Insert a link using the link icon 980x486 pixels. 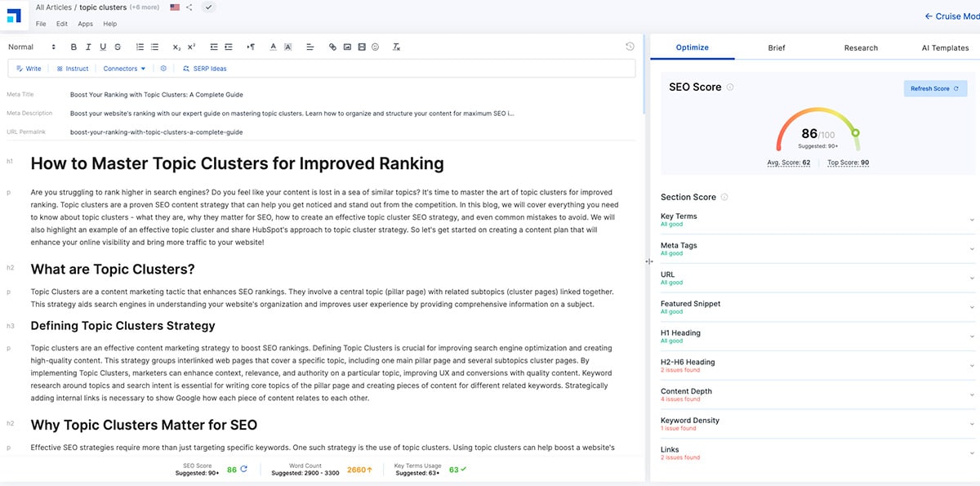click(332, 47)
